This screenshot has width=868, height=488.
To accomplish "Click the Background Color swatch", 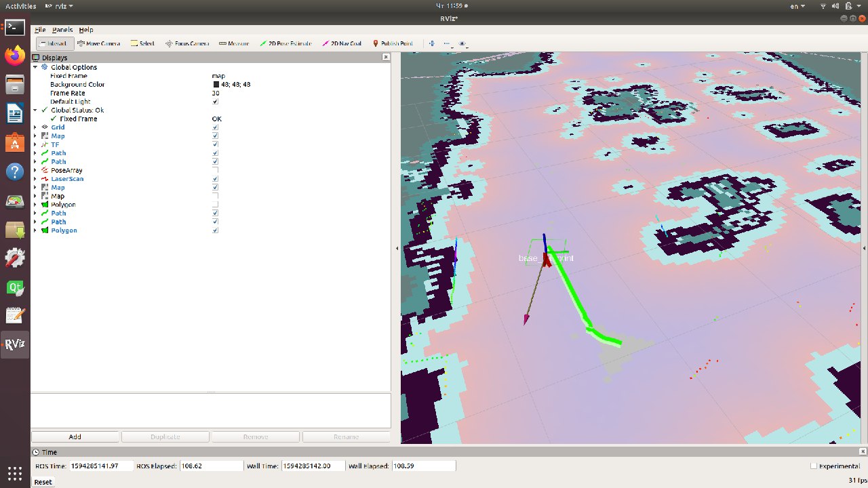I will (x=216, y=85).
